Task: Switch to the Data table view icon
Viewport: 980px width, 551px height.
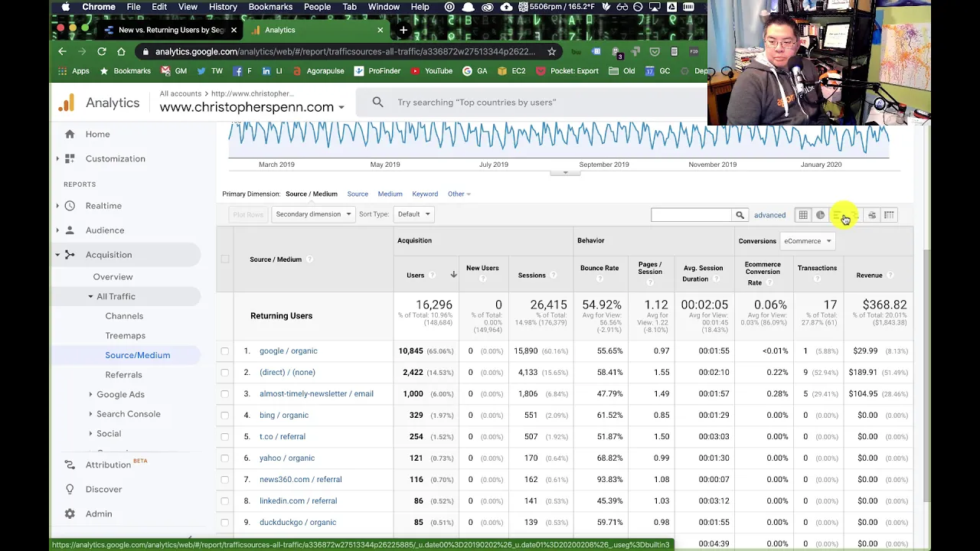Action: 803,215
